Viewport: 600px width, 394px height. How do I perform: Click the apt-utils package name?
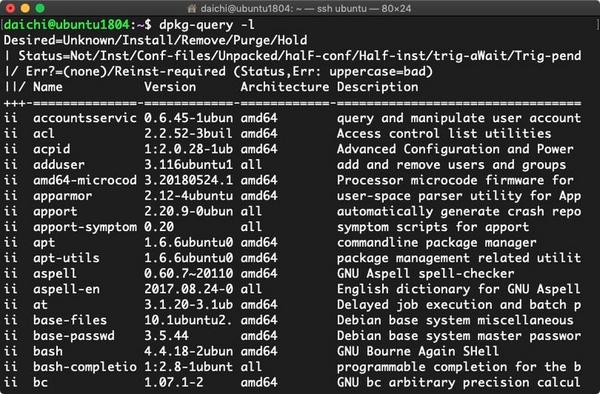(x=66, y=258)
